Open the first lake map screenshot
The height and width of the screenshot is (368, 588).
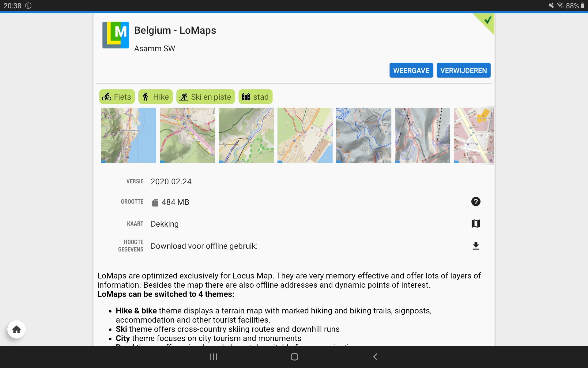click(x=129, y=135)
